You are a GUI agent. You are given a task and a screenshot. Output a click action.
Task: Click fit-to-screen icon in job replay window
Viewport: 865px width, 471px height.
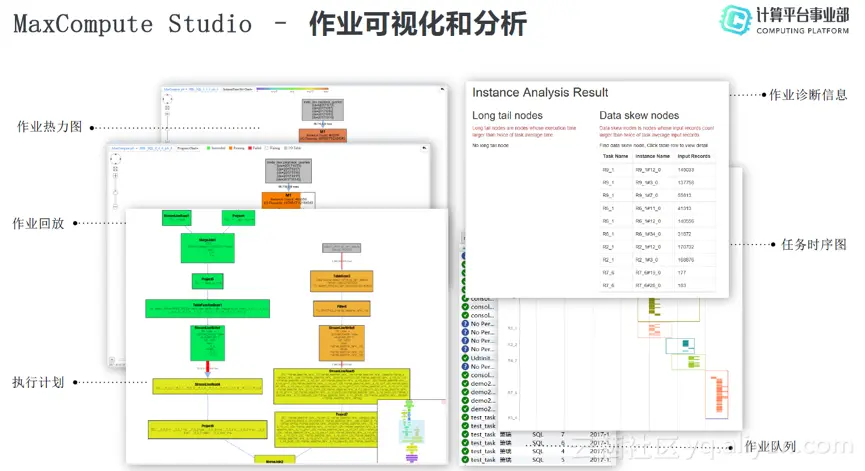[115, 169]
